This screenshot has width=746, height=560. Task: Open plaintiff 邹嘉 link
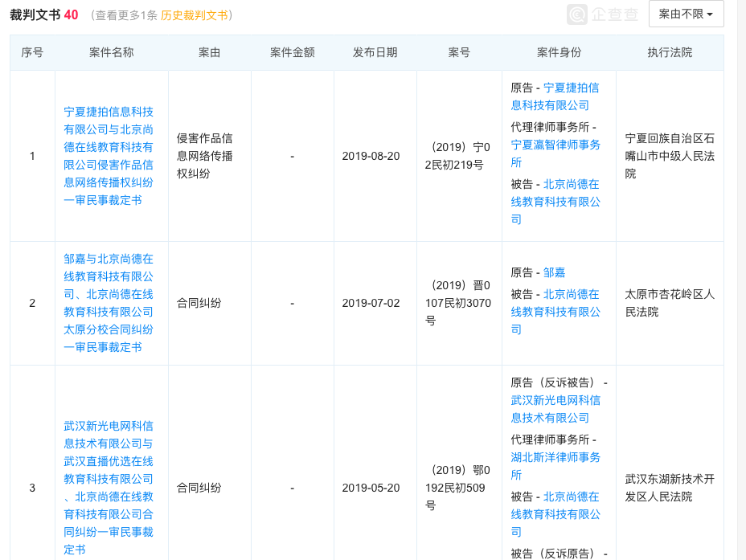coord(554,272)
